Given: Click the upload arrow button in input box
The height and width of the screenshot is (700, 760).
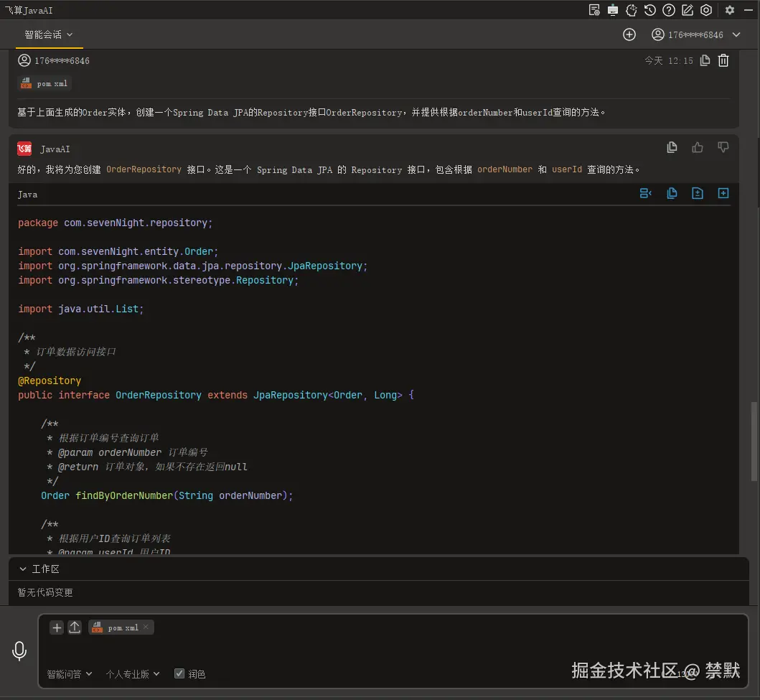Looking at the screenshot, I should pyautogui.click(x=75, y=627).
